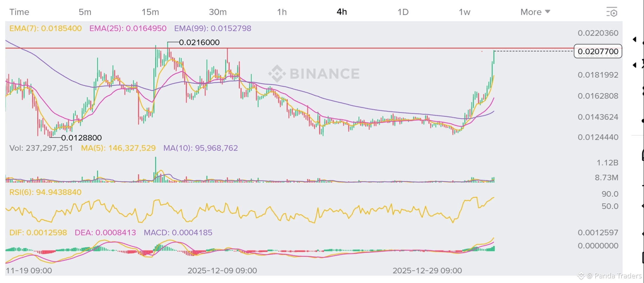Click the 11-19 09:00 time axis label
644x283 pixels.
pos(29,270)
